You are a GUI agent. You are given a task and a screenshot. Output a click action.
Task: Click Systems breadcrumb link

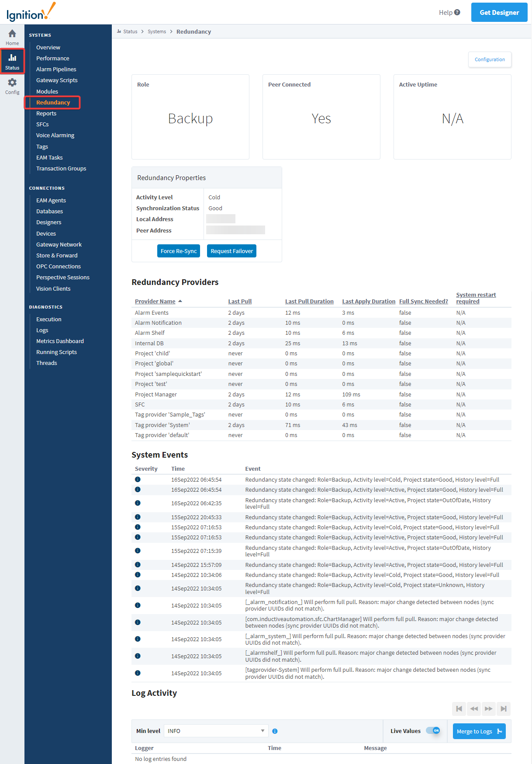point(157,31)
